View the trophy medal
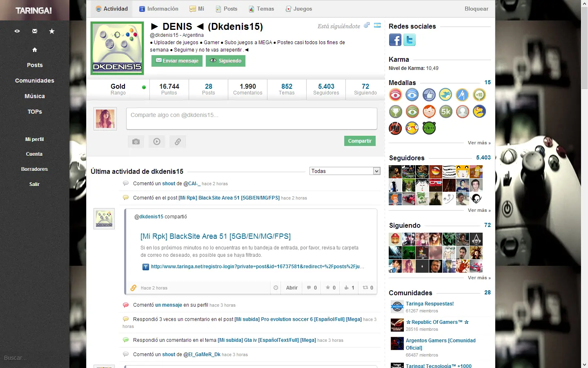The height and width of the screenshot is (368, 588). (396, 112)
